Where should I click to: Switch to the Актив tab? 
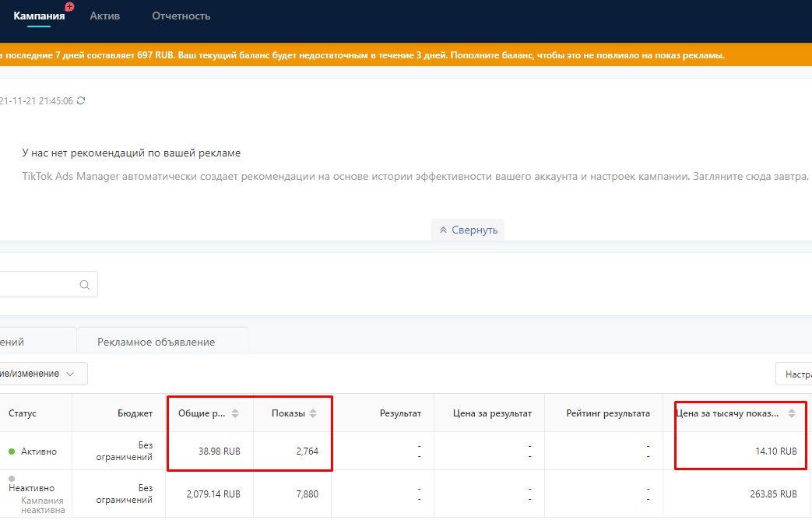click(104, 16)
